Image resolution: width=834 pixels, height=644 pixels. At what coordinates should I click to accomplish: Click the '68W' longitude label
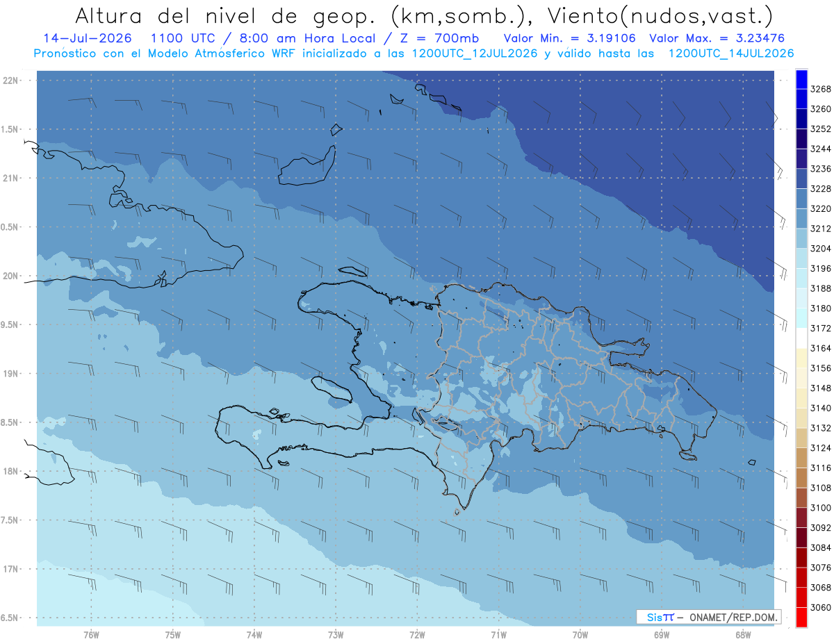tap(743, 635)
